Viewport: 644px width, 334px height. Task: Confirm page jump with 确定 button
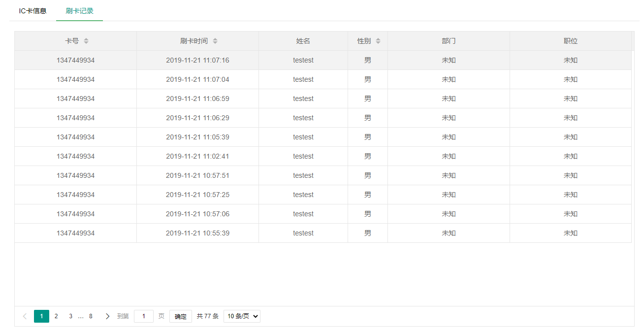tap(181, 316)
